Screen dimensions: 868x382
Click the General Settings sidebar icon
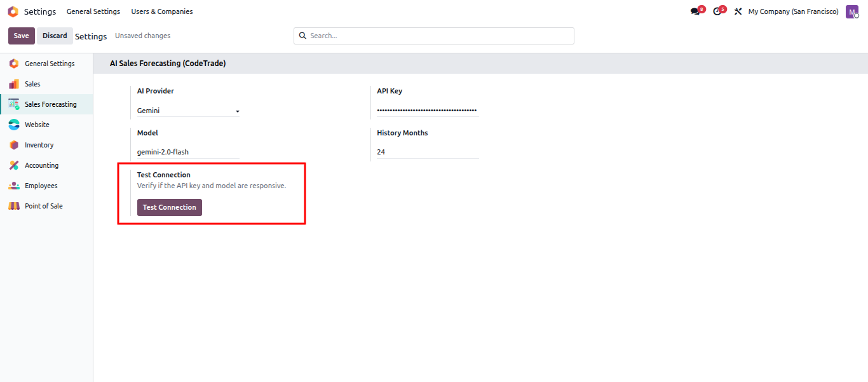[x=14, y=64]
